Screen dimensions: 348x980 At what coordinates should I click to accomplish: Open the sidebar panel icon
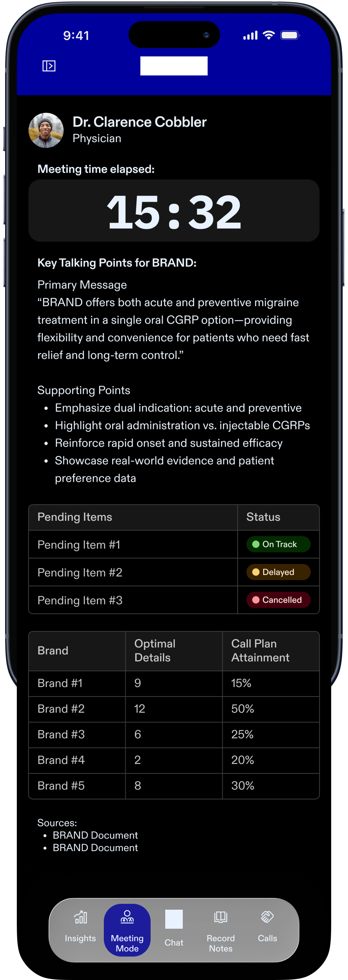49,66
